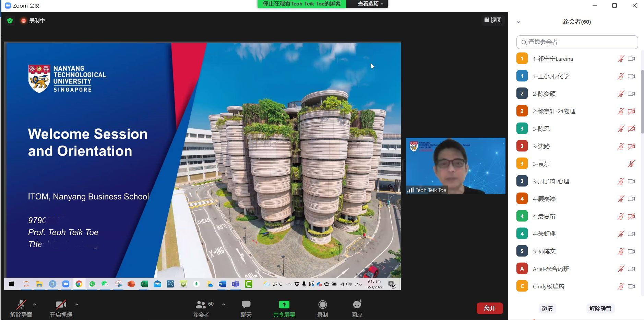
Task: Toggle start video (开启视频) camera button
Action: coord(61,305)
